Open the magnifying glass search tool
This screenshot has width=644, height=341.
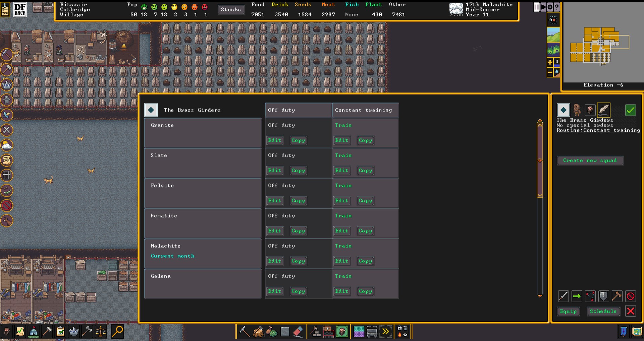point(117,331)
